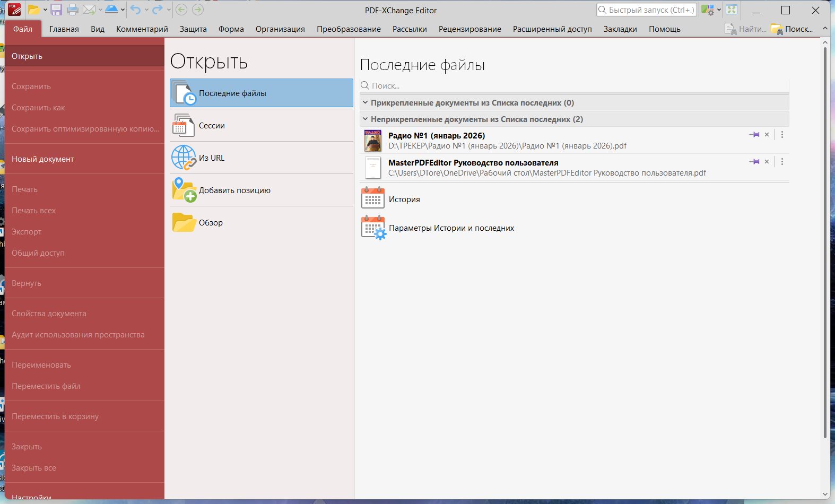Click the scanner icon in quick access toolbar
835x504 pixels.
click(x=111, y=10)
